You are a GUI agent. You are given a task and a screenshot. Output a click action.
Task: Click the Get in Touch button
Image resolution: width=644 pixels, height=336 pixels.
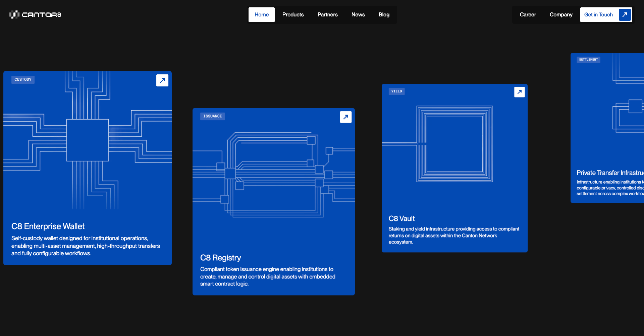tap(606, 15)
